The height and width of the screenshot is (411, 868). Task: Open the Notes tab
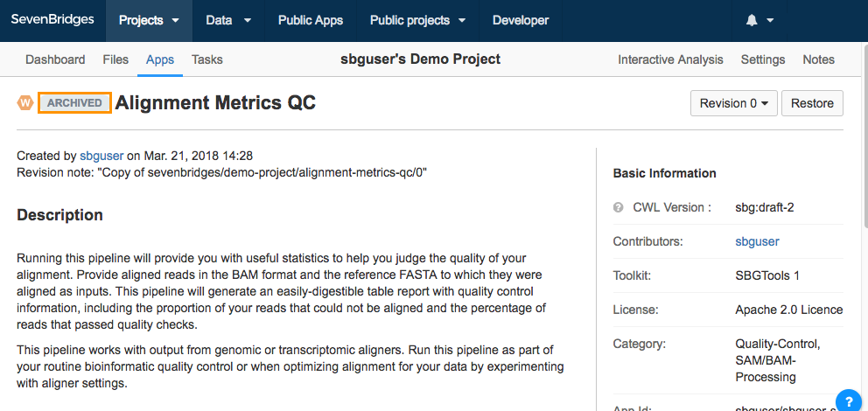click(819, 59)
